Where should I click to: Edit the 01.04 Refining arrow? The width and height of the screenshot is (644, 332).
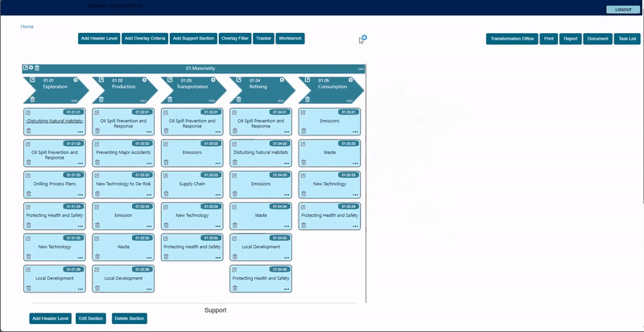(238, 80)
